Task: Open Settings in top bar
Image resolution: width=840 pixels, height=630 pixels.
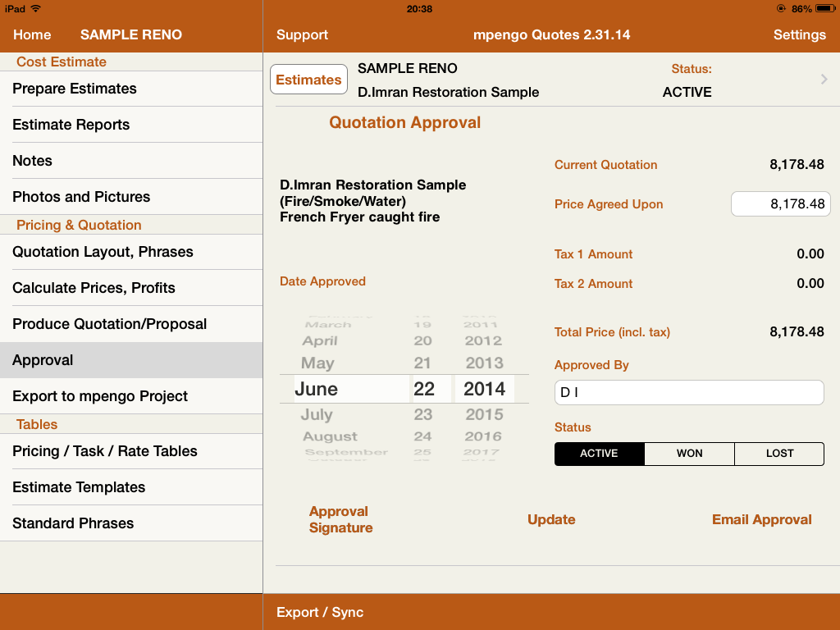Action: 799,35
